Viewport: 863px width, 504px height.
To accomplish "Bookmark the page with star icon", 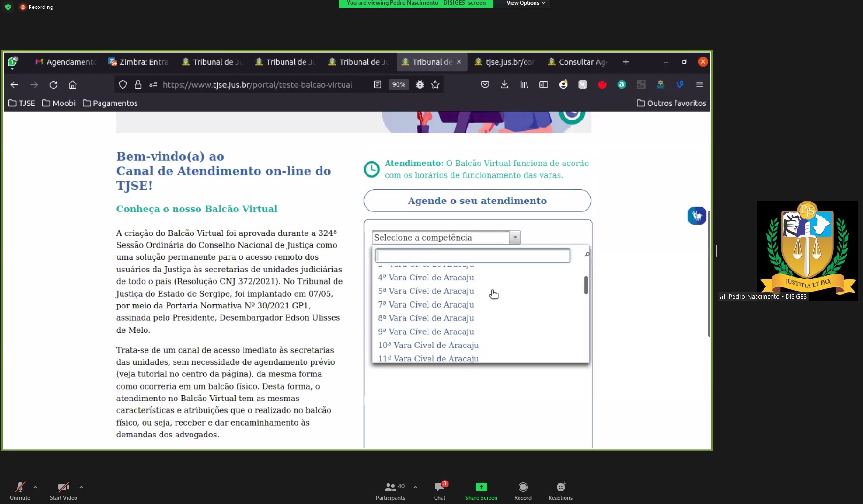I will point(435,84).
